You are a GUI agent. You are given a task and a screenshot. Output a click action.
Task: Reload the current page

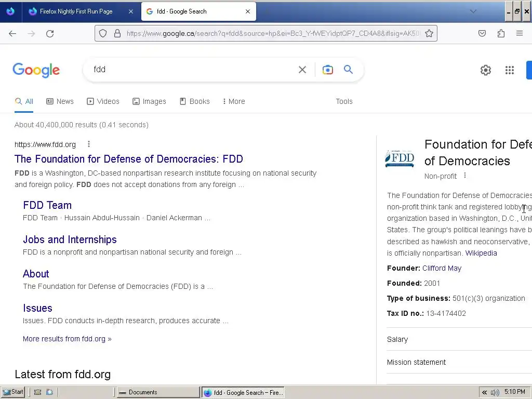50,34
